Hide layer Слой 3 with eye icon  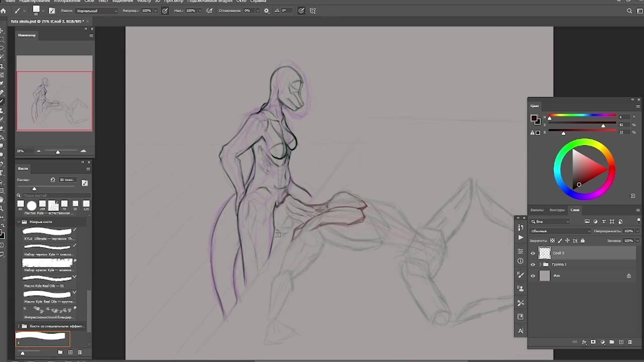533,253
